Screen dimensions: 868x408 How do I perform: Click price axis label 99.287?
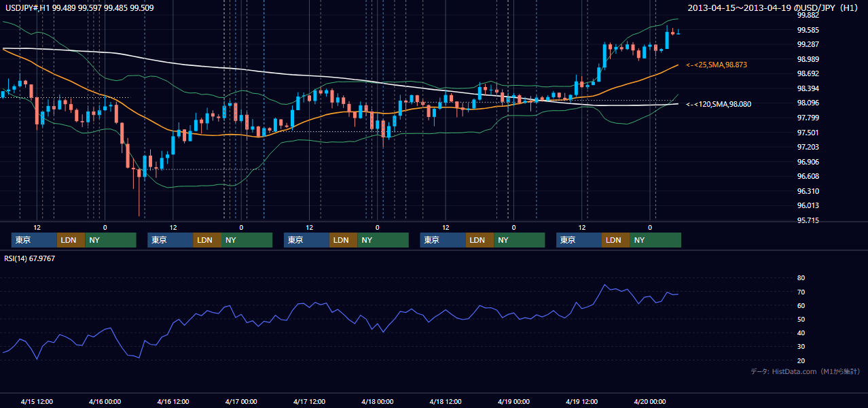point(808,44)
